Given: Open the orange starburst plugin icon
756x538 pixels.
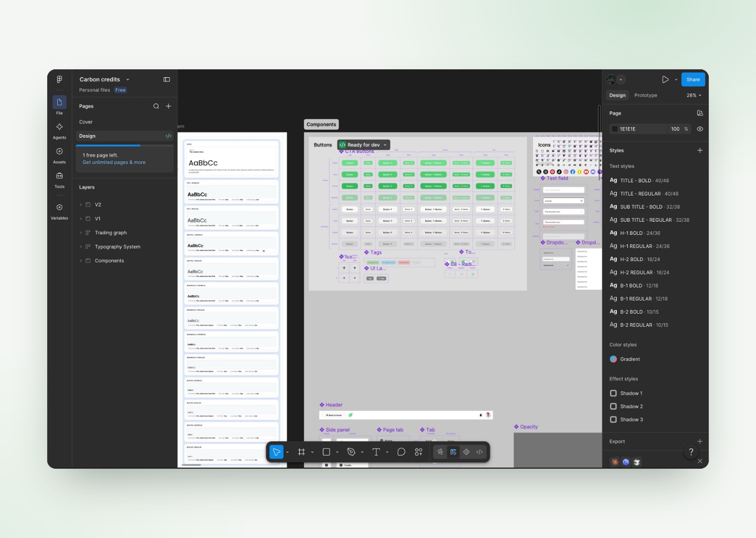Looking at the screenshot, I should point(614,462).
